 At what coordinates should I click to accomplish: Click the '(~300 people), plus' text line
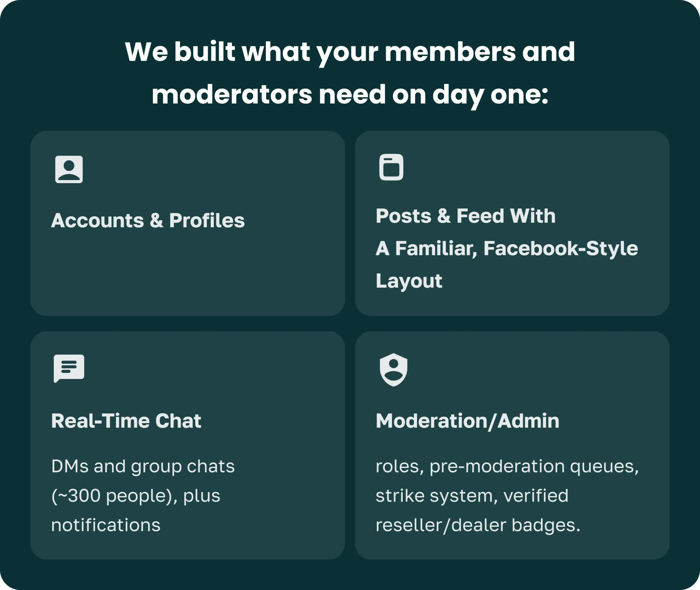(136, 496)
